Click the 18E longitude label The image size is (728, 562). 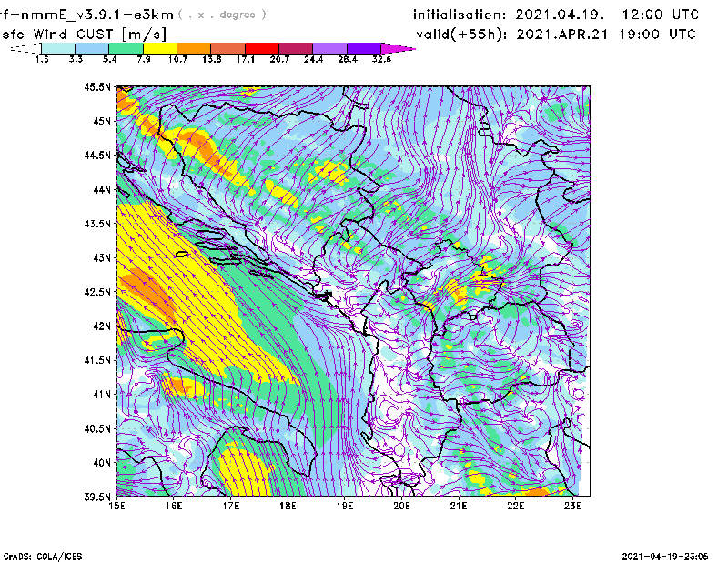point(288,506)
